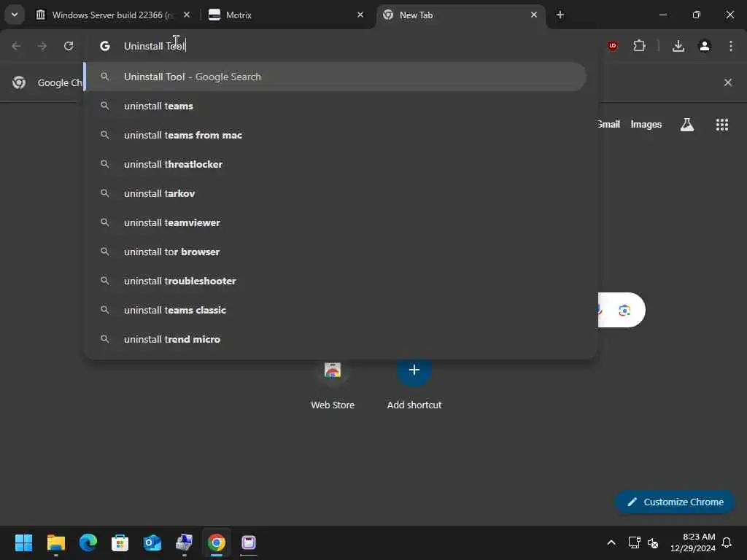The height and width of the screenshot is (560, 747).
Task: Close the Windows Server build tab
Action: [187, 15]
